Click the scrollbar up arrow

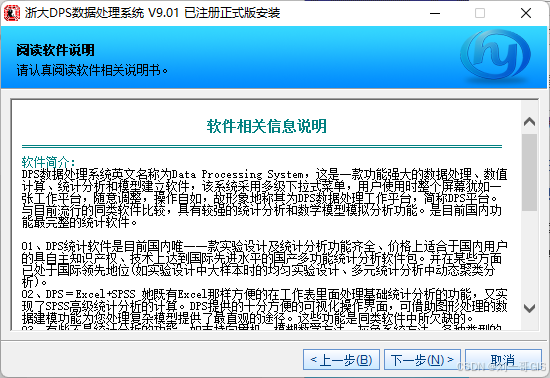click(x=529, y=122)
